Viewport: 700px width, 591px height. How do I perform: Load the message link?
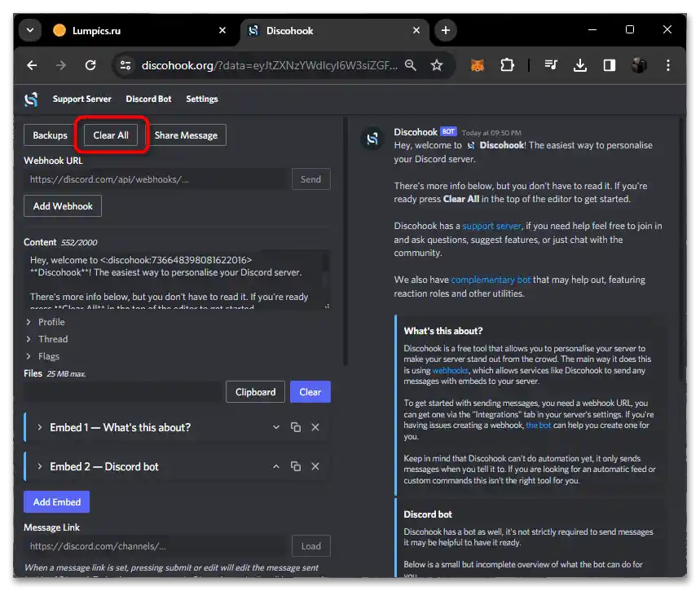pyautogui.click(x=311, y=546)
